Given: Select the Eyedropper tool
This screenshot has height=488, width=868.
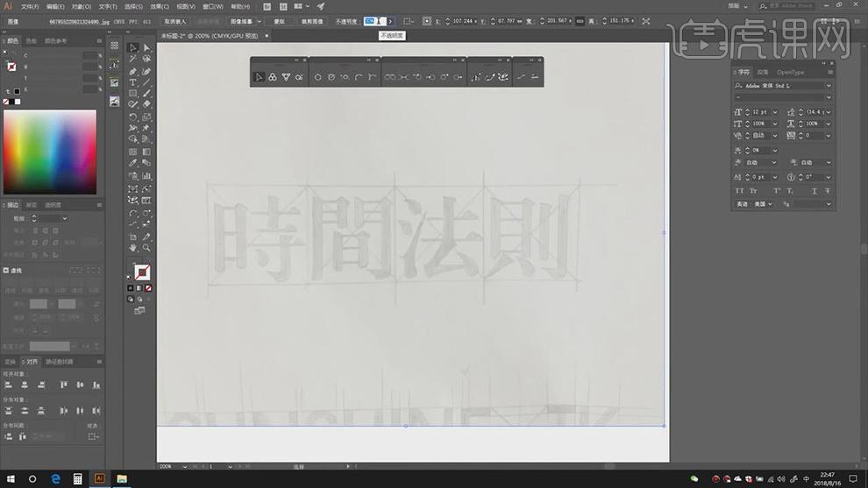Looking at the screenshot, I should pos(133,164).
